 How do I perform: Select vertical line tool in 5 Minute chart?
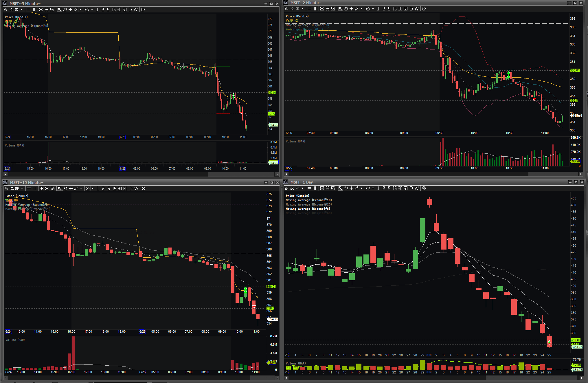click(x=34, y=10)
